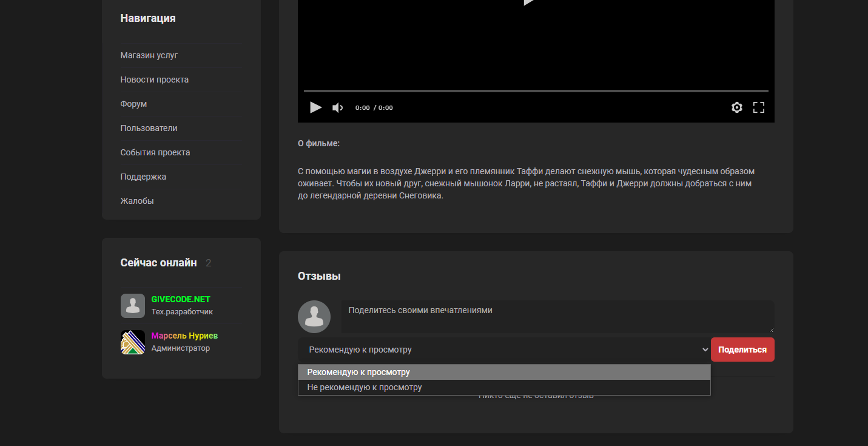Open the "Жалобы" sidebar link
The width and height of the screenshot is (868, 446).
click(137, 201)
